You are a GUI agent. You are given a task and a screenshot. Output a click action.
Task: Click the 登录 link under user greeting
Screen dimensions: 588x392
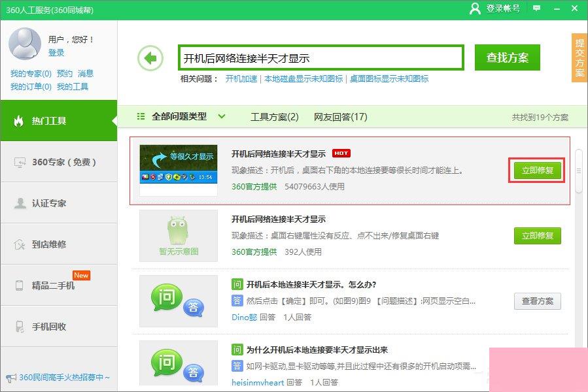coord(56,53)
